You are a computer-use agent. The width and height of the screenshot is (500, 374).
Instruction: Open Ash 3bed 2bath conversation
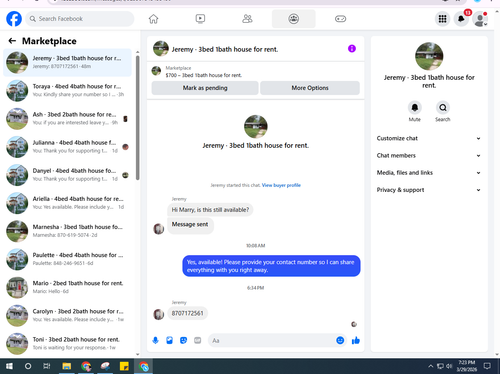67,119
